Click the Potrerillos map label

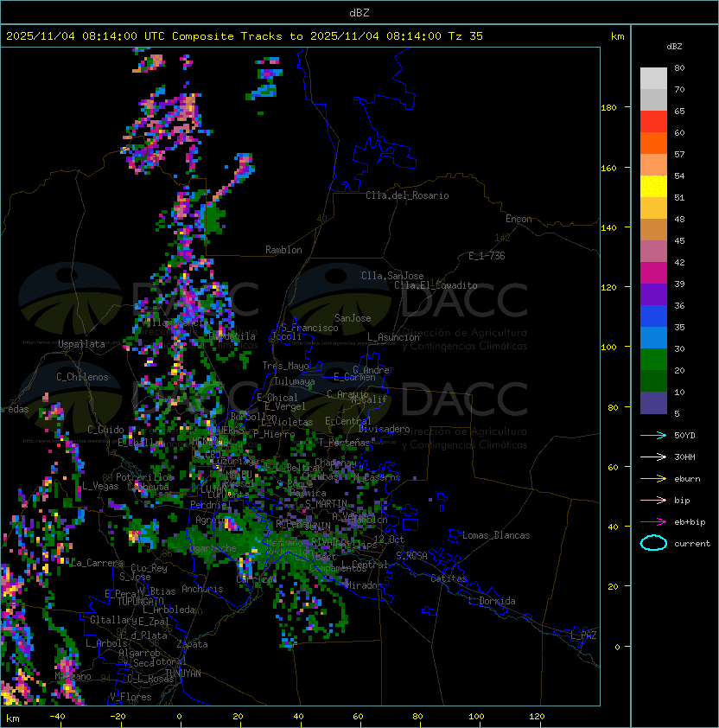144,477
